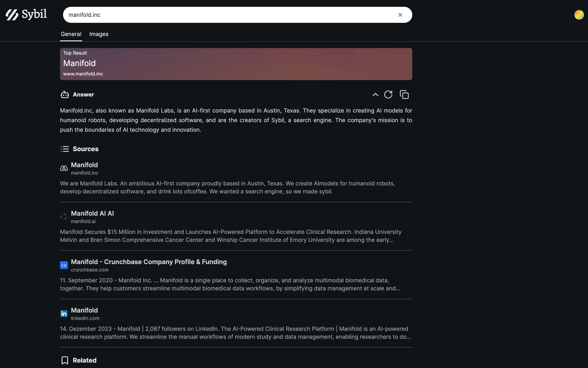Click the Sybil logo icon
The image size is (588, 368).
click(12, 15)
